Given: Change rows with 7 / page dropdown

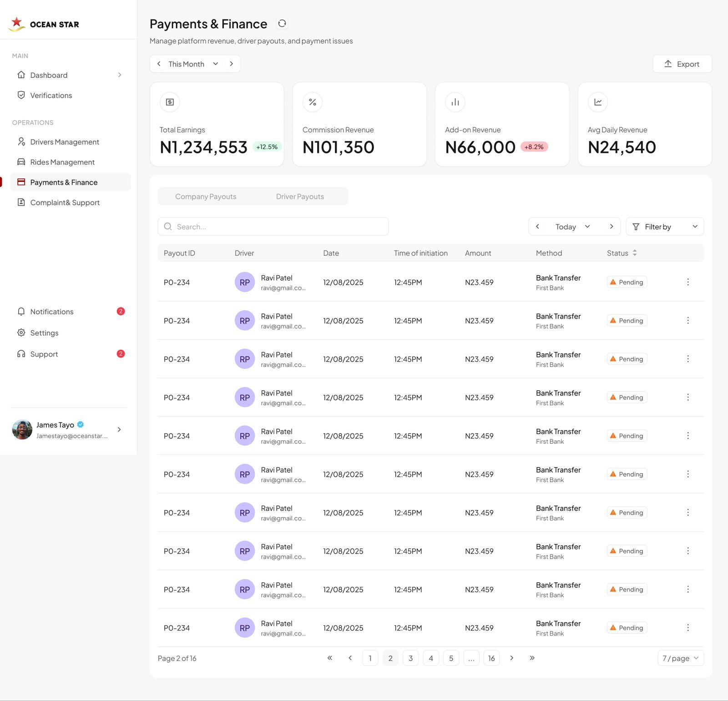Looking at the screenshot, I should (681, 658).
